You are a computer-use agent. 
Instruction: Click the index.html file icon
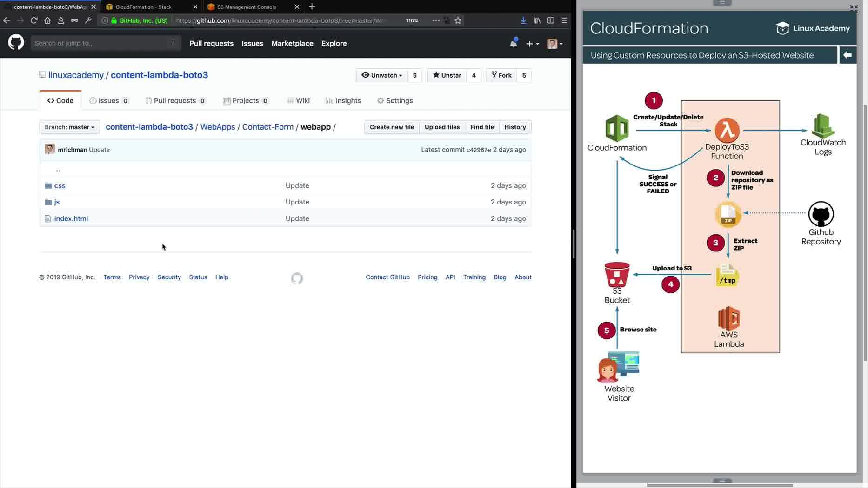(x=47, y=218)
